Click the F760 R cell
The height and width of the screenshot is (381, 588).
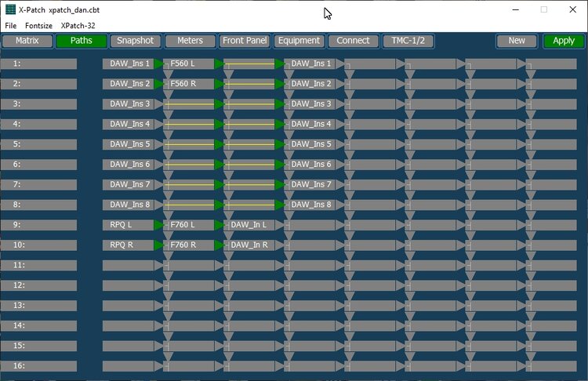click(189, 245)
